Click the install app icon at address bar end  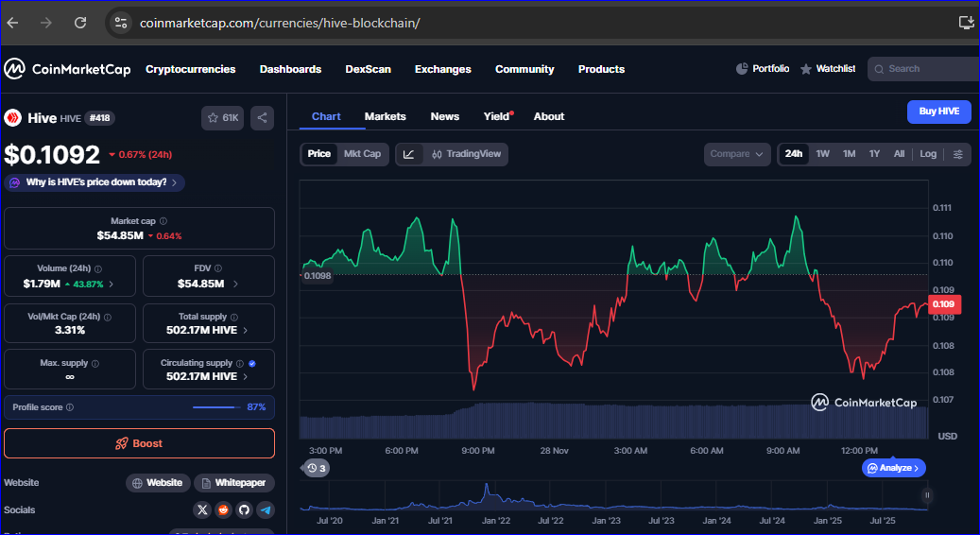click(x=966, y=23)
